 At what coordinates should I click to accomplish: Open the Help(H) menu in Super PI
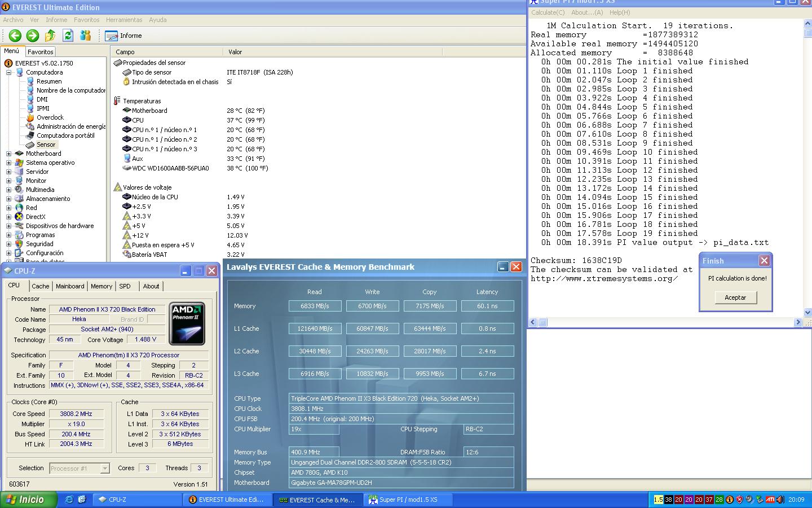pos(619,12)
